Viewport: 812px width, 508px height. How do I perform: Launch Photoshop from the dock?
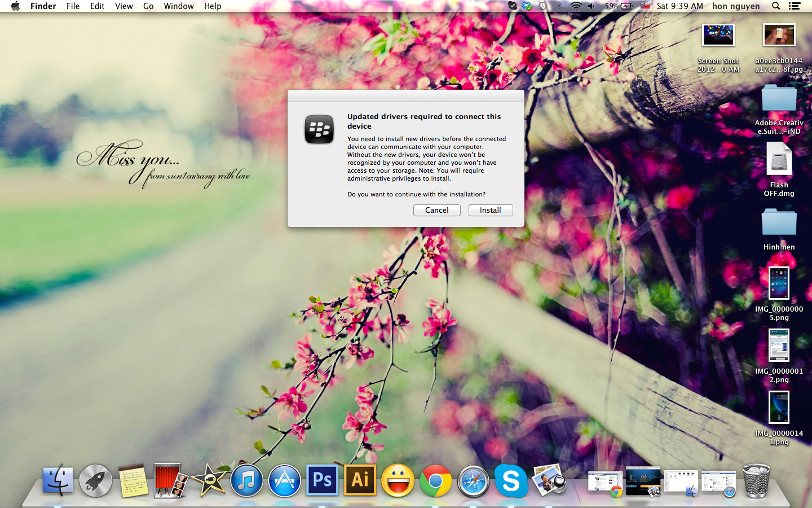[x=322, y=480]
